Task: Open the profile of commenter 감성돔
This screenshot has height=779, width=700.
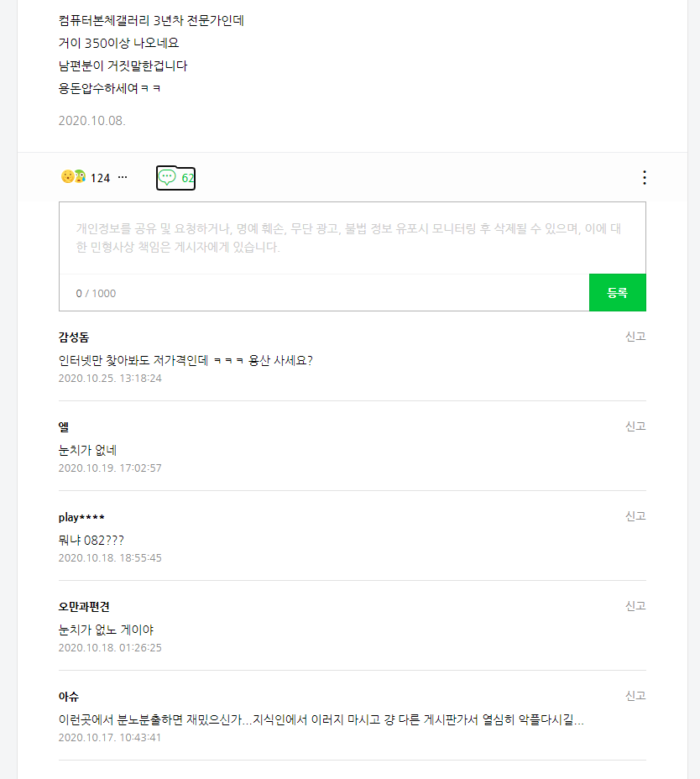Action: click(74, 337)
